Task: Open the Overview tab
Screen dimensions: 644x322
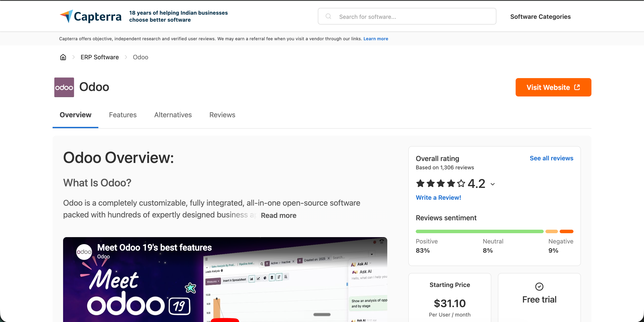Action: pyautogui.click(x=76, y=115)
